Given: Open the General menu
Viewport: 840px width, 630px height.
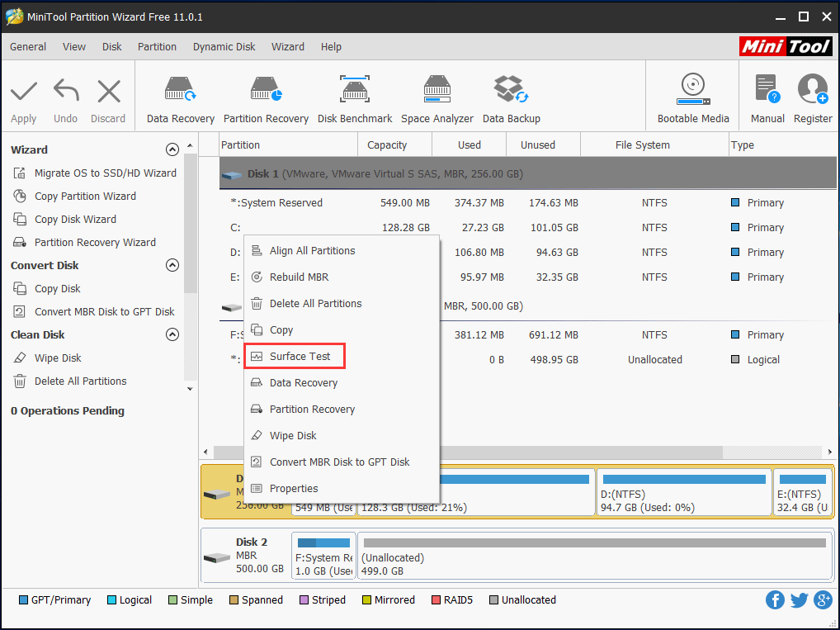Looking at the screenshot, I should (x=28, y=46).
